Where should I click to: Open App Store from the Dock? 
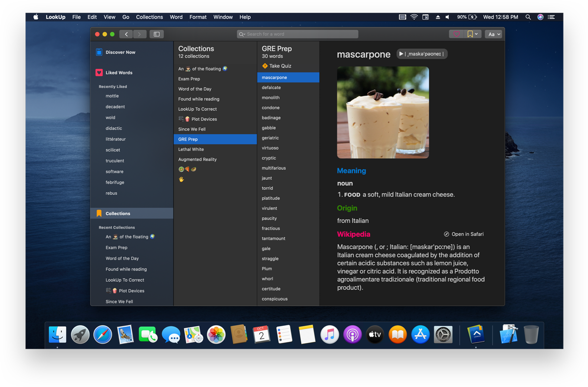pos(420,335)
